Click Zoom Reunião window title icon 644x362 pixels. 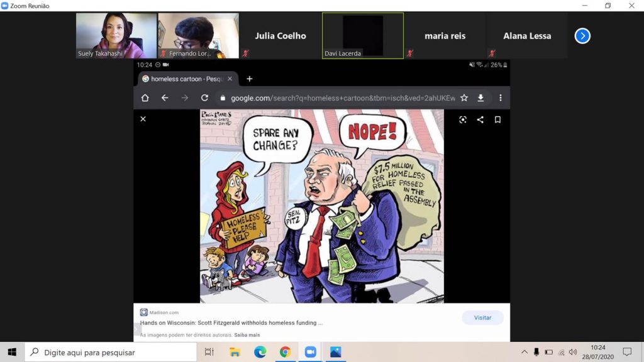[5, 6]
